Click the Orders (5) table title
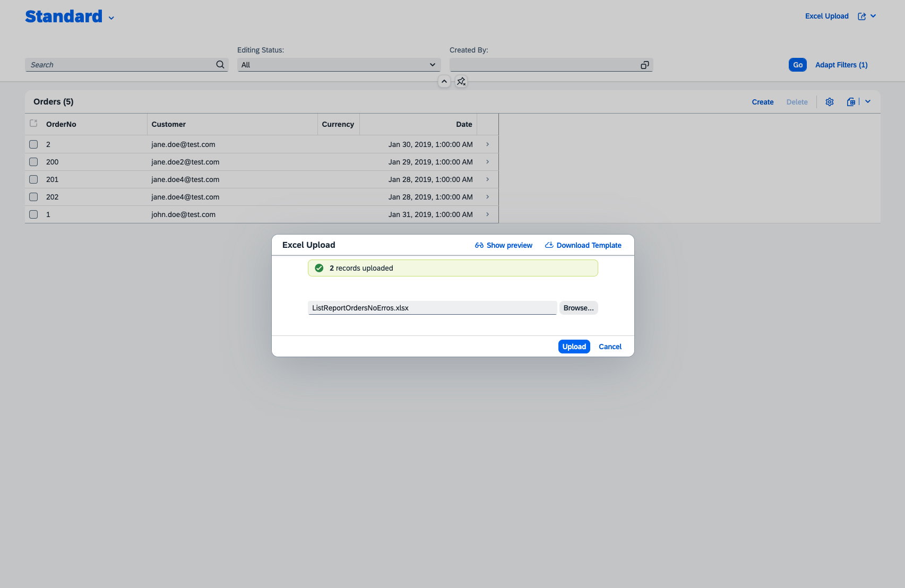Image resolution: width=905 pixels, height=588 pixels. point(54,102)
